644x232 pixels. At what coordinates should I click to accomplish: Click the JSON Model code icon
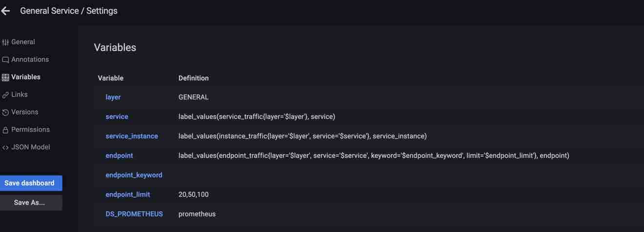click(5, 148)
